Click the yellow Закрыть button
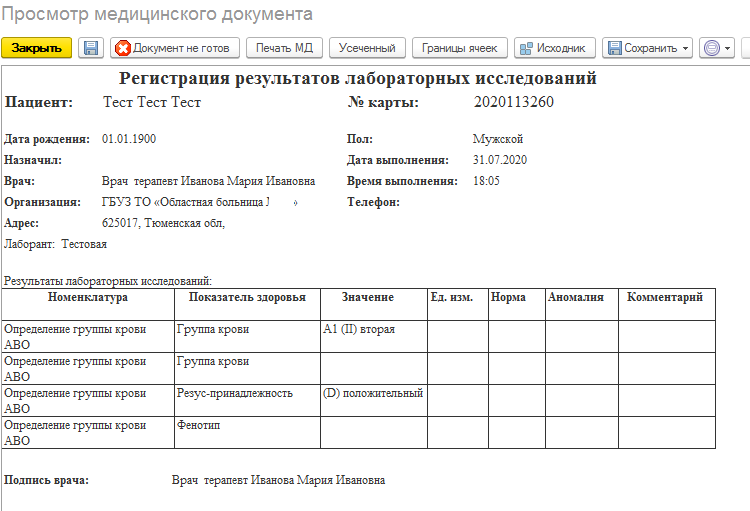This screenshot has height=511, width=750. pyautogui.click(x=37, y=48)
